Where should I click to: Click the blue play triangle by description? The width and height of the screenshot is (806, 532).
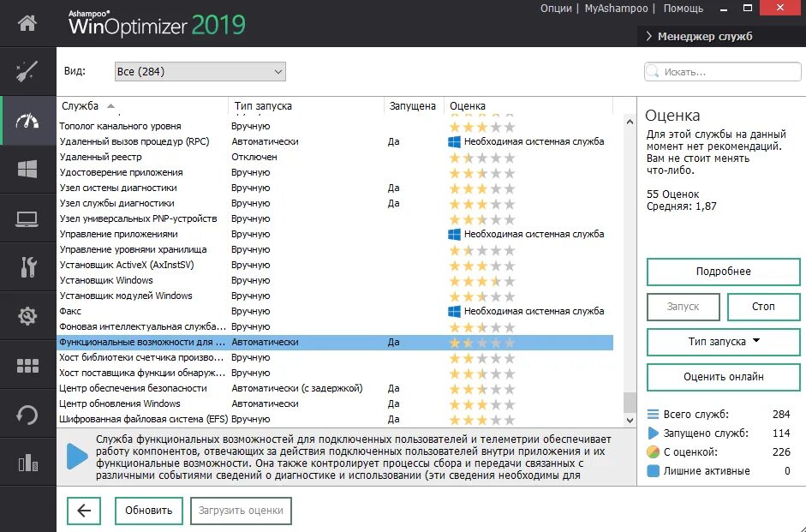coord(77,456)
